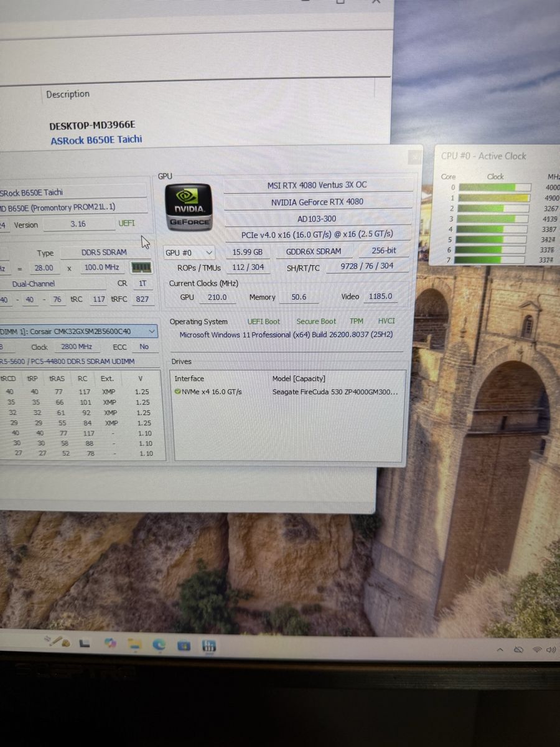Click the Description column header
The width and height of the screenshot is (560, 747).
click(x=68, y=94)
